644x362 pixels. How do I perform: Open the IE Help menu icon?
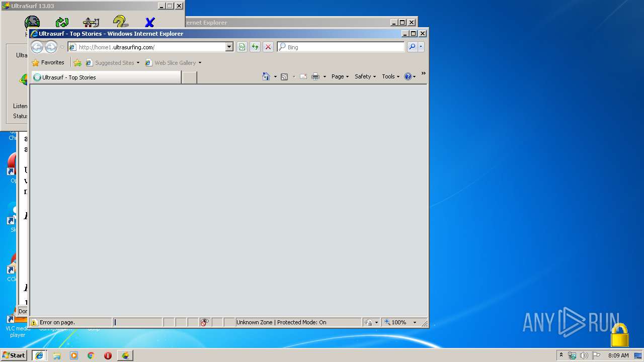tap(410, 76)
